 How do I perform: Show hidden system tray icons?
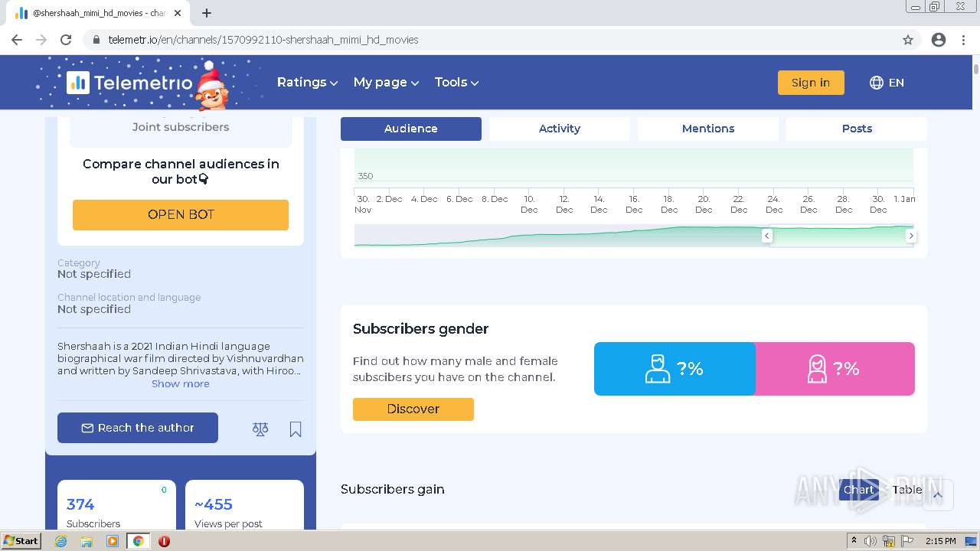click(x=854, y=541)
